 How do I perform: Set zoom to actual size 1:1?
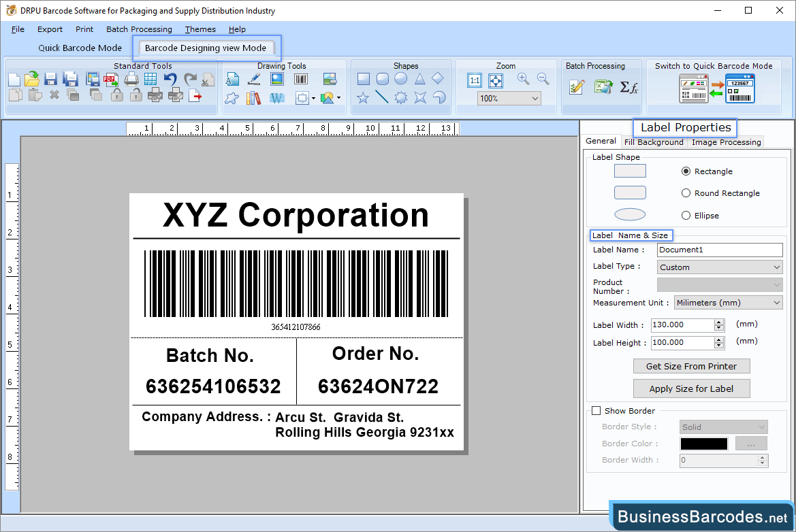point(475,80)
